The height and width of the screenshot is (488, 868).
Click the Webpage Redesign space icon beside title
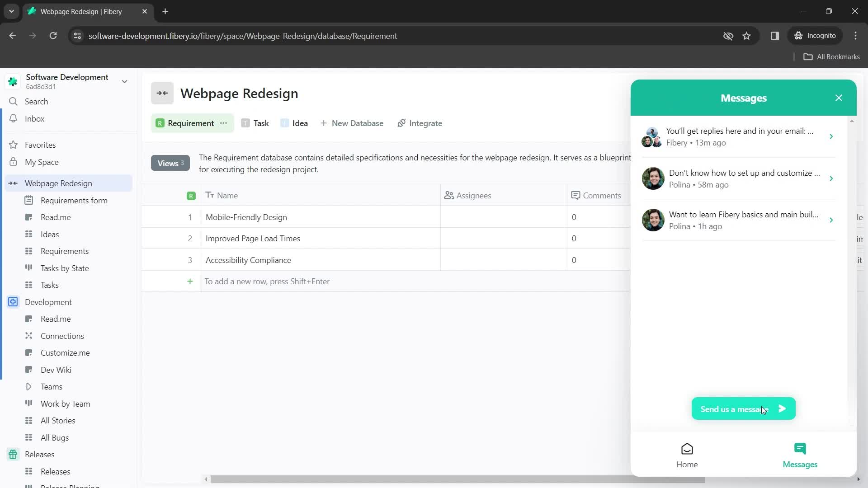pyautogui.click(x=162, y=93)
